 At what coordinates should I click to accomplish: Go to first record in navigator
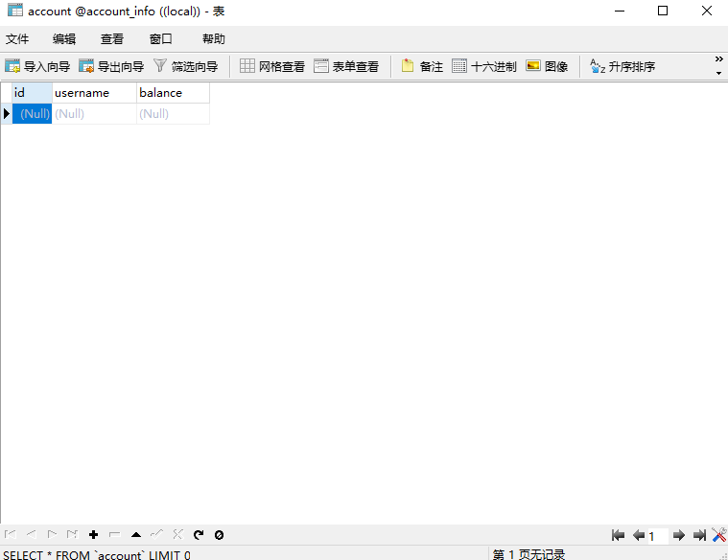coord(11,534)
